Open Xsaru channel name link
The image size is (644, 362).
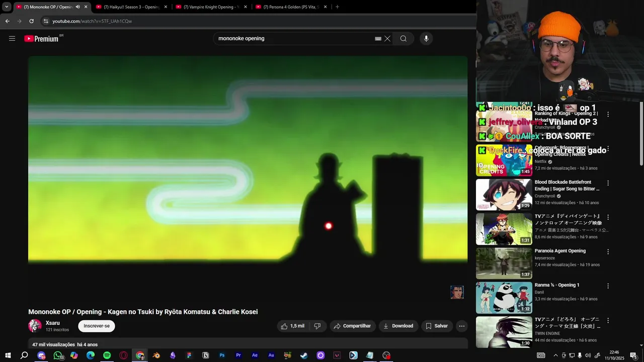point(53,323)
